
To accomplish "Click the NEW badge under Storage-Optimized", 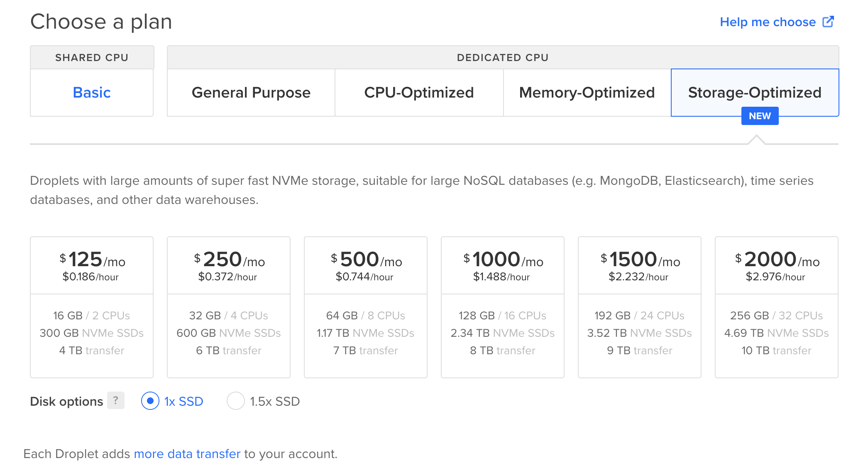I will pyautogui.click(x=760, y=116).
